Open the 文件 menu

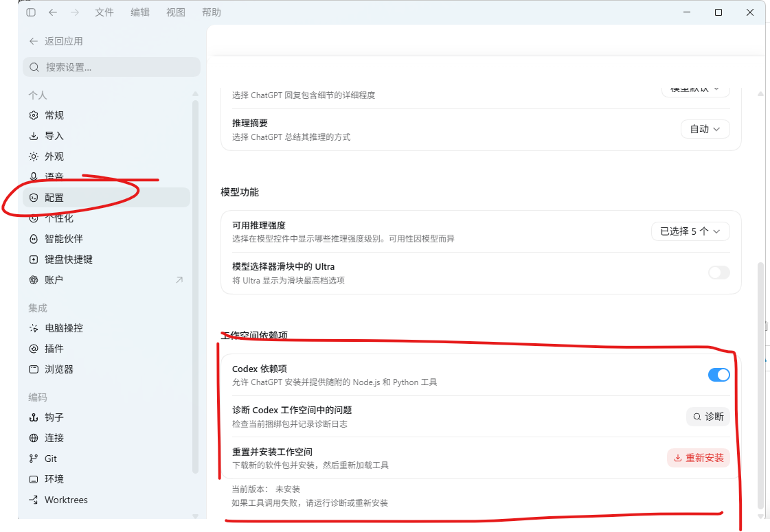(104, 12)
